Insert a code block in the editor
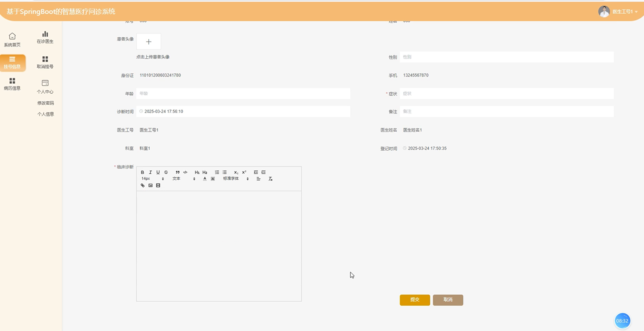The image size is (644, 331). click(185, 172)
